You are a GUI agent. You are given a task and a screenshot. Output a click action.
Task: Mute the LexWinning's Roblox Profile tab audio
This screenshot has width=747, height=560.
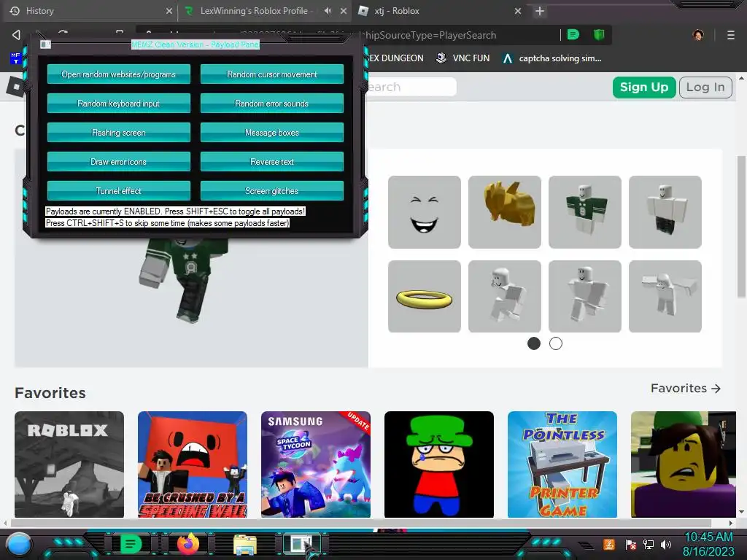(328, 10)
